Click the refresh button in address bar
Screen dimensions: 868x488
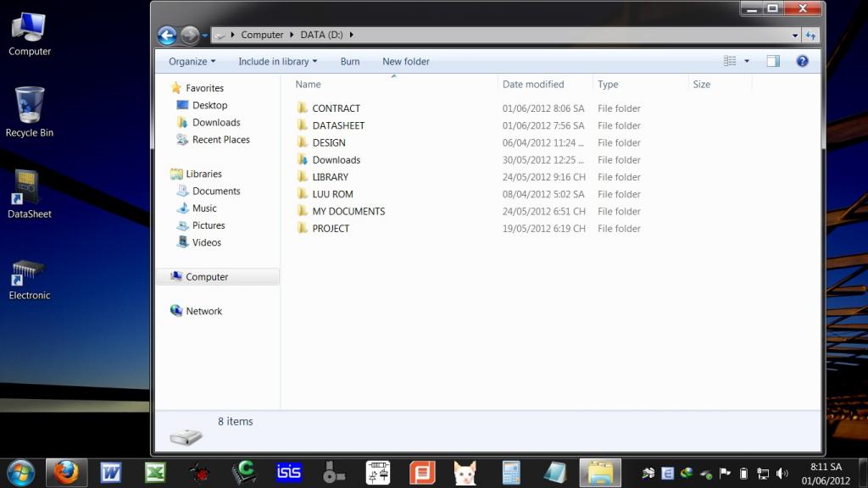(810, 36)
